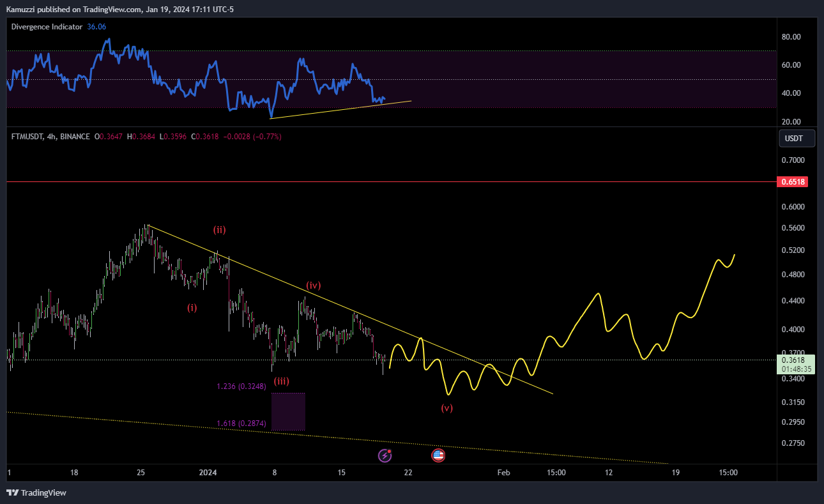The height and width of the screenshot is (504, 824).
Task: Click the FTMUSDT, 4h, BINANCE symbol title
Action: (50, 137)
